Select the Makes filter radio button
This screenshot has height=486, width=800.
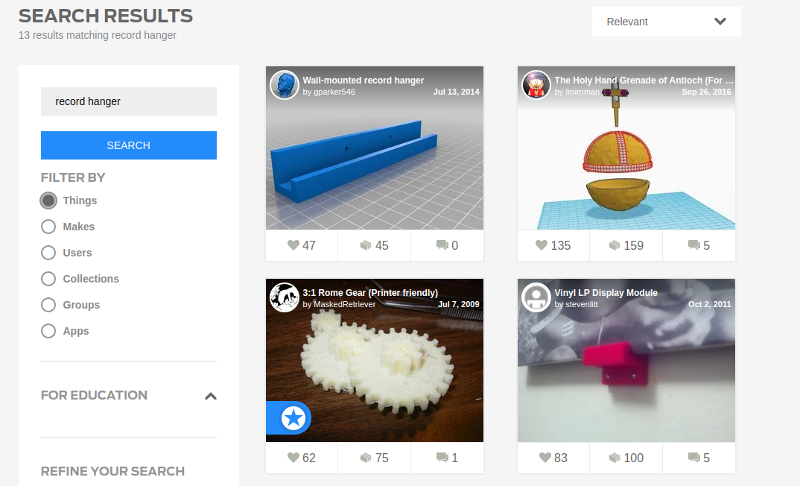point(48,226)
